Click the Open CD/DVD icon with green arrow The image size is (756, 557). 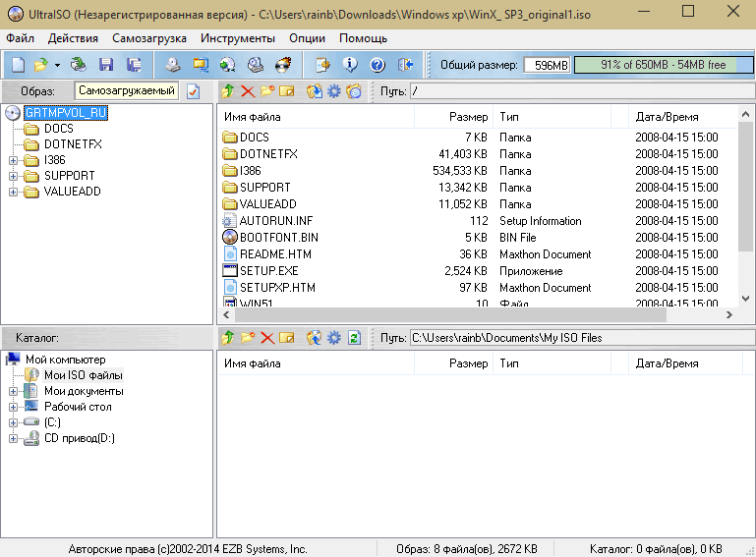[78, 65]
